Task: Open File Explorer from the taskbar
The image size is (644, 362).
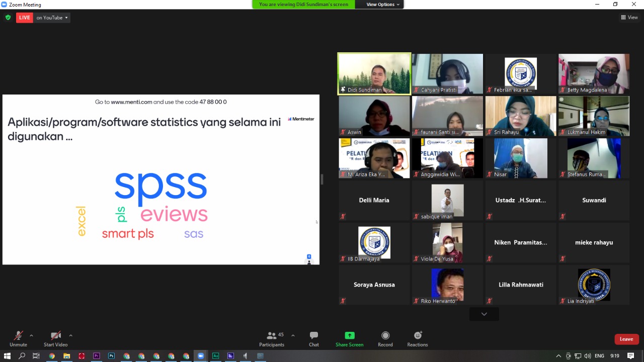Action: coord(66,356)
